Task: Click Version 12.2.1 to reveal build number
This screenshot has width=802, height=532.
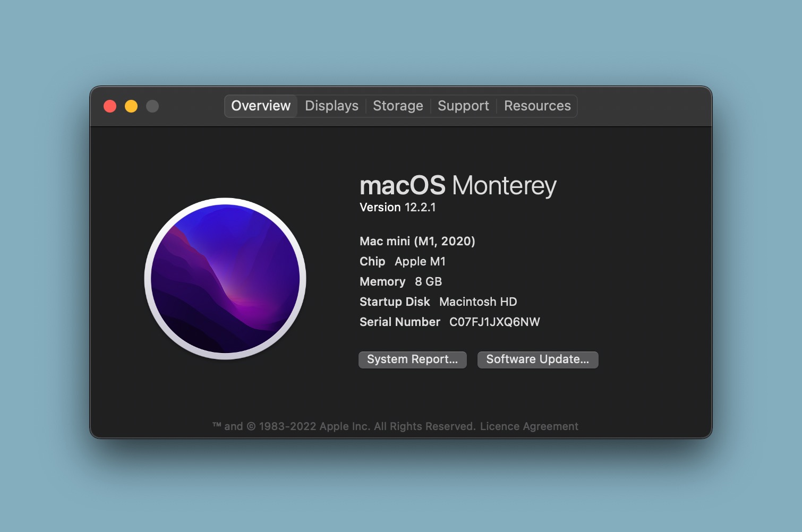Action: (398, 207)
